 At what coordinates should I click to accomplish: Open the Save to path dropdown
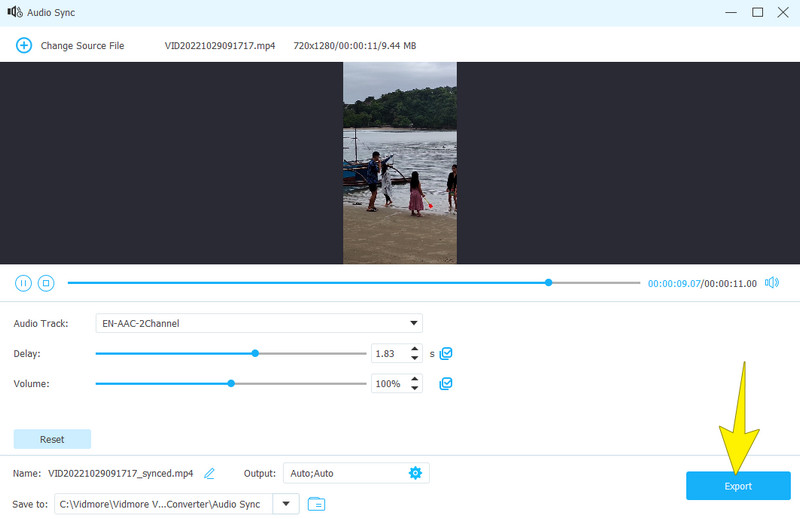pyautogui.click(x=287, y=504)
